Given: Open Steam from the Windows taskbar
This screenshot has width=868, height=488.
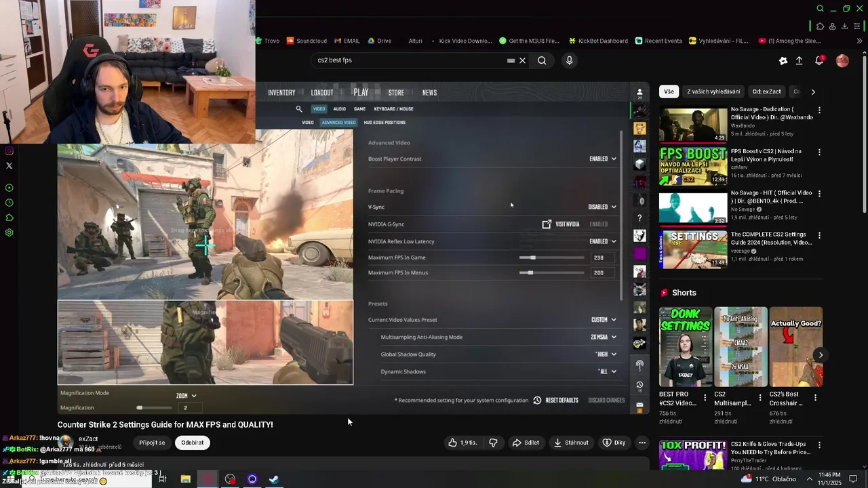Looking at the screenshot, I should (x=274, y=479).
